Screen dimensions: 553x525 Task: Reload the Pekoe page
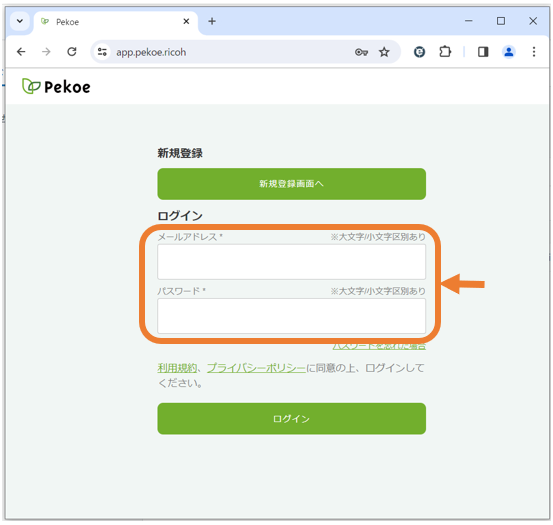(x=72, y=52)
